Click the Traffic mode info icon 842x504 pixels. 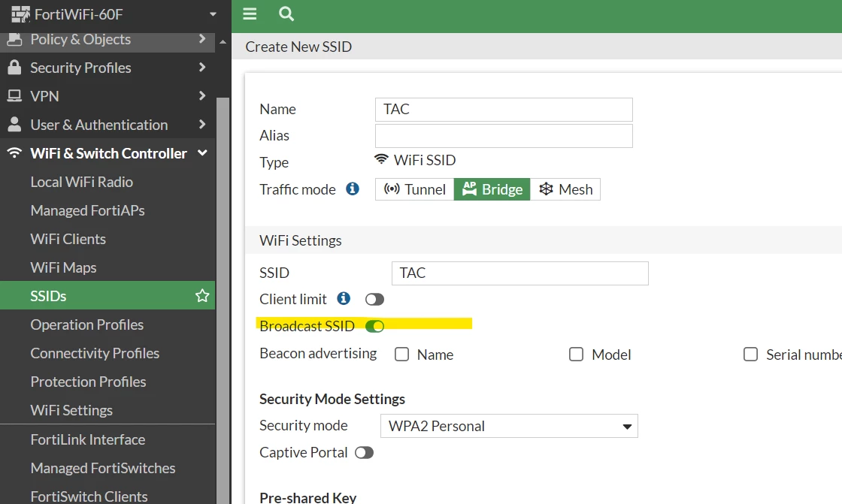[353, 189]
